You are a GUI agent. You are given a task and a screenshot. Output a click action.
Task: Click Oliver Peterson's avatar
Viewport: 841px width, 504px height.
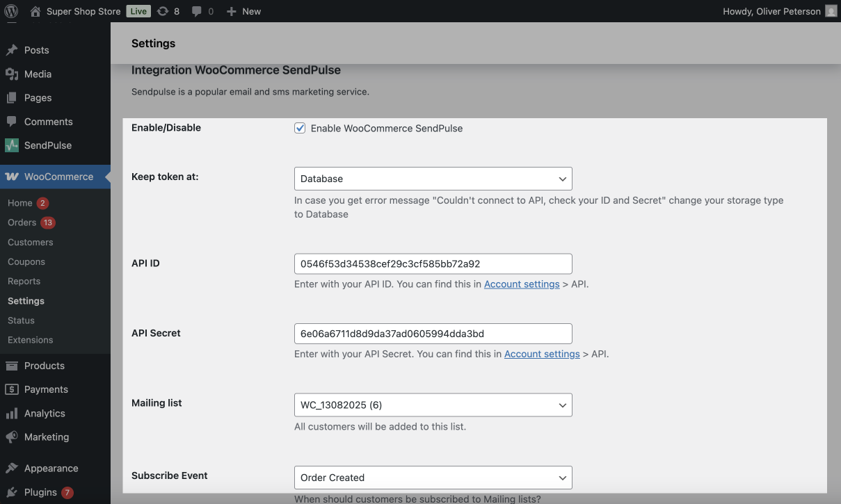coord(831,11)
